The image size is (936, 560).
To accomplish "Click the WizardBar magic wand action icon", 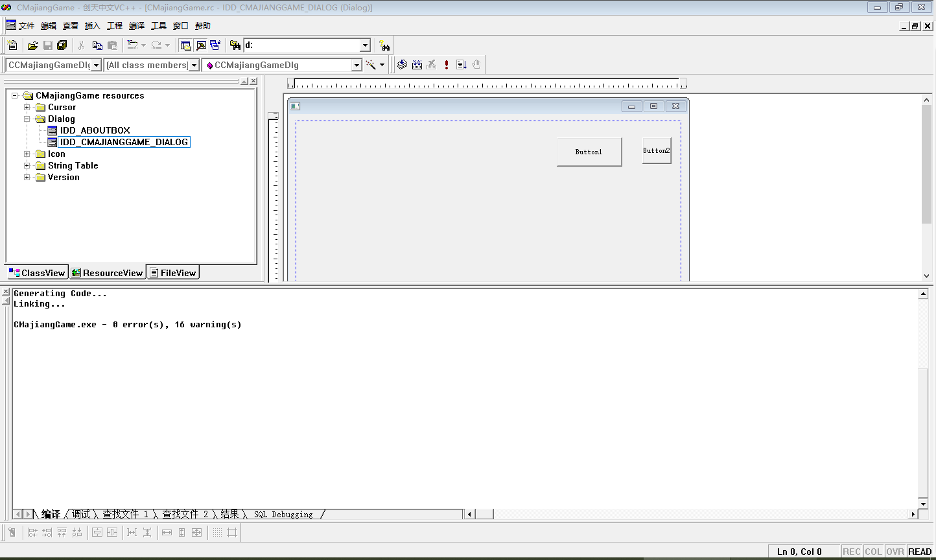I will [x=371, y=65].
